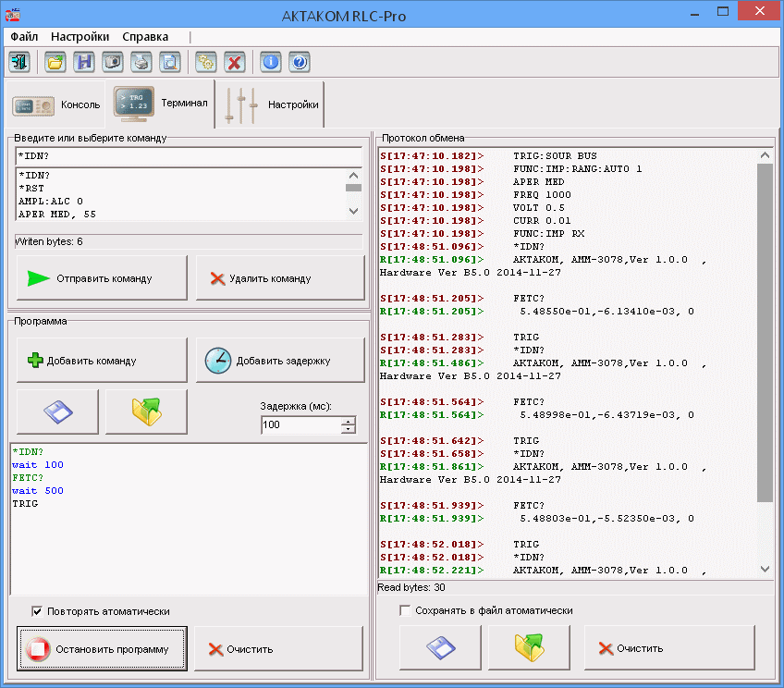Click the command input field with *IDN?
The height and width of the screenshot is (688, 784).
[x=189, y=156]
